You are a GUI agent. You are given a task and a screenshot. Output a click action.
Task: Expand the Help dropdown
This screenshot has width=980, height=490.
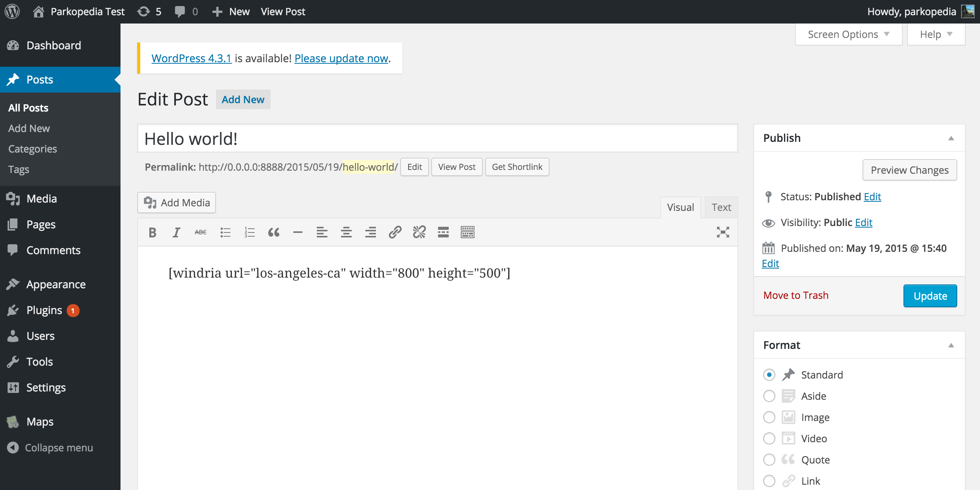coord(936,34)
